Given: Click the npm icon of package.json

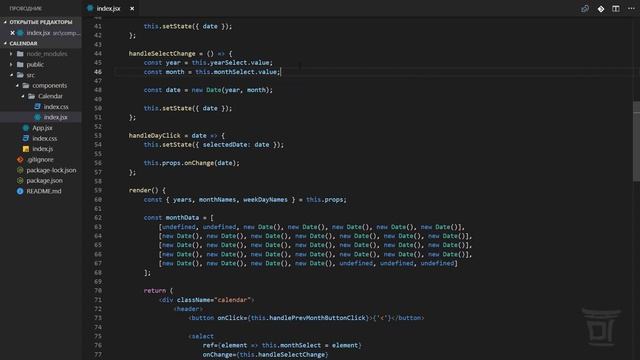Looking at the screenshot, I should pyautogui.click(x=20, y=180).
